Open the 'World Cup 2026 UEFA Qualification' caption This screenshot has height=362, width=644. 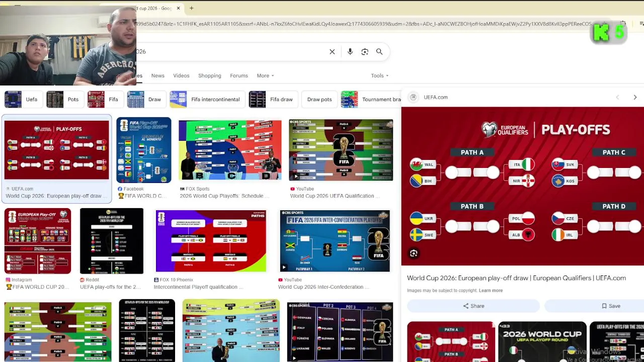click(x=335, y=196)
